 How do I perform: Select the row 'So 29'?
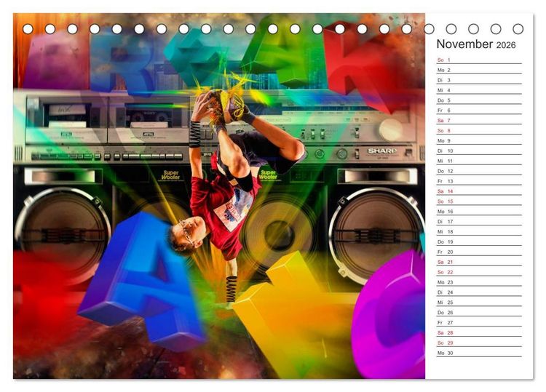pos(479,343)
